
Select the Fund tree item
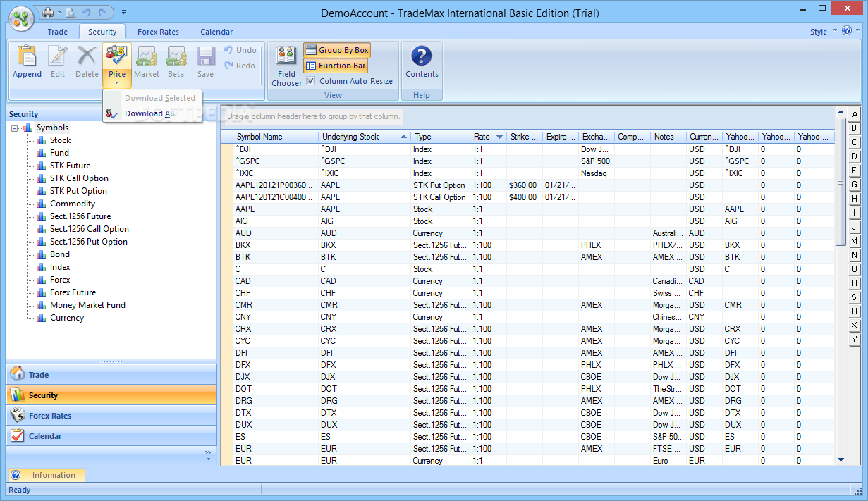(59, 153)
